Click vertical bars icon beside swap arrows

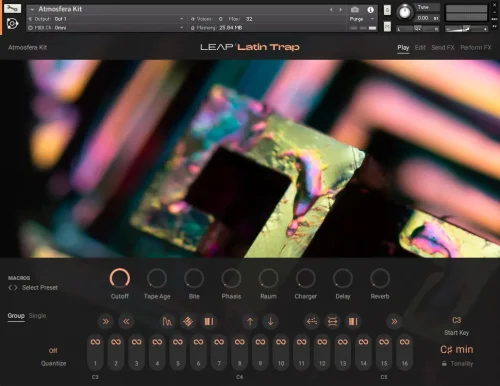(x=353, y=321)
